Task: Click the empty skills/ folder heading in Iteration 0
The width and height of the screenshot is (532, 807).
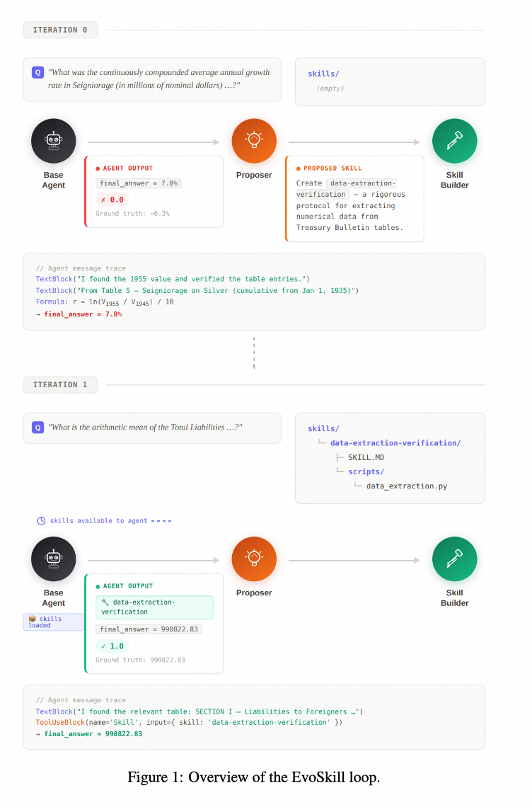Action: (323, 74)
